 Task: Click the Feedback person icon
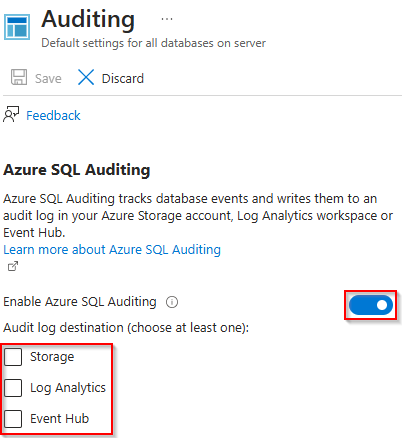click(x=11, y=114)
